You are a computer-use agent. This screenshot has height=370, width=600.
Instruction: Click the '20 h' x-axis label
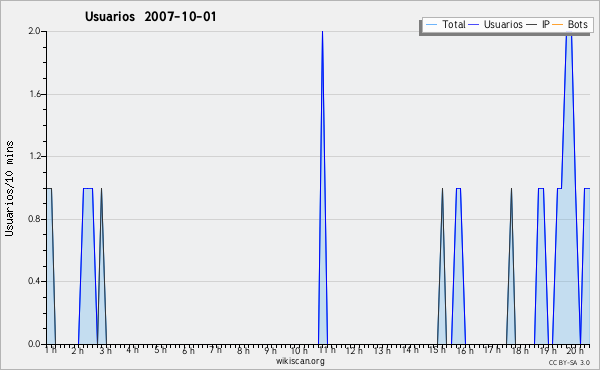pos(575,350)
